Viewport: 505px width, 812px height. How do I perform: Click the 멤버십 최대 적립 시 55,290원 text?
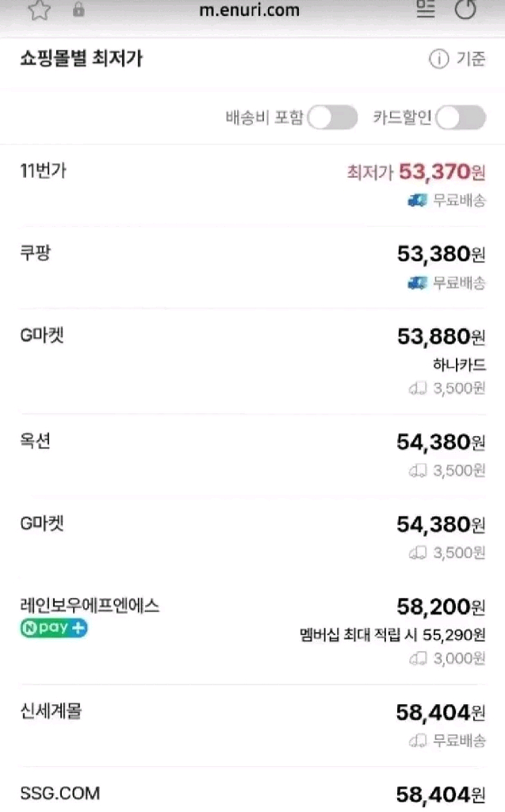point(392,634)
